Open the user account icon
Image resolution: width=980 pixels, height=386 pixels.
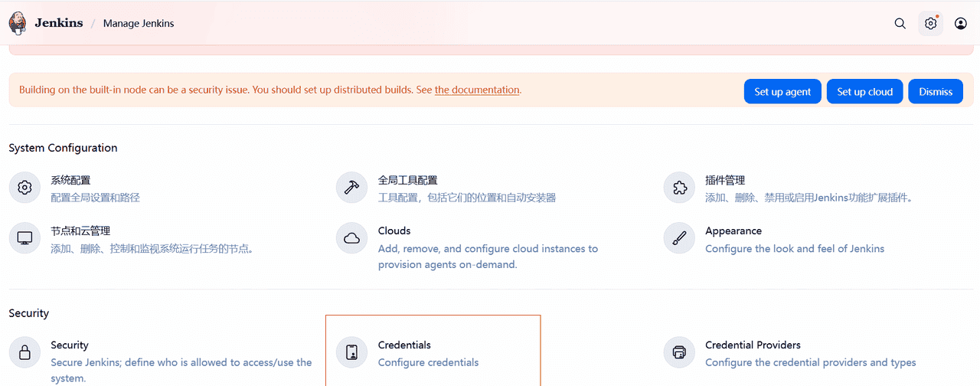pyautogui.click(x=961, y=23)
